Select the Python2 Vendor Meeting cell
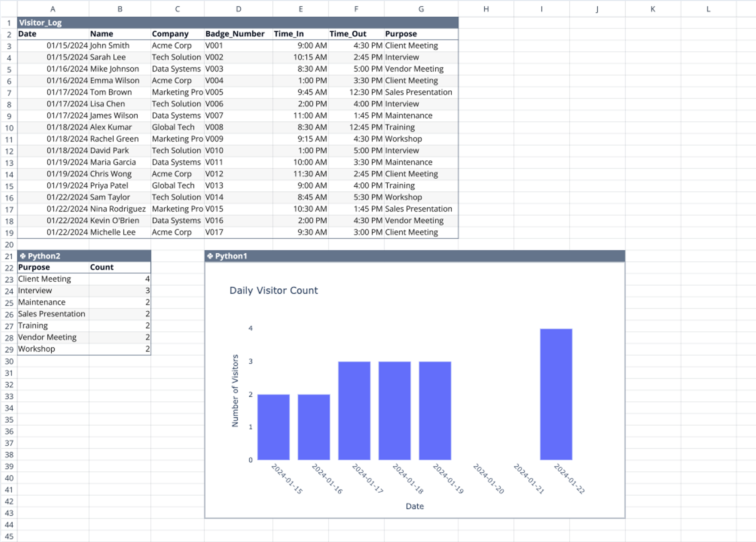756x542 pixels. click(x=53, y=337)
